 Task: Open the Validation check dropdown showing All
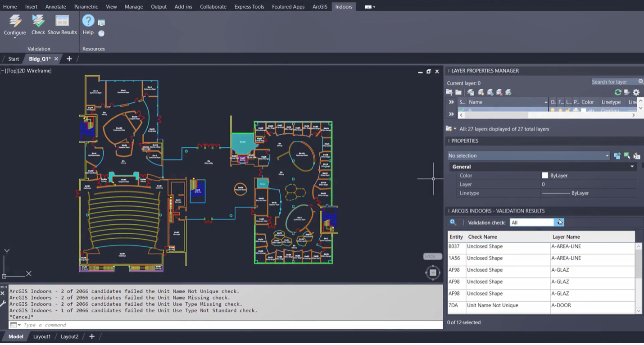click(560, 222)
